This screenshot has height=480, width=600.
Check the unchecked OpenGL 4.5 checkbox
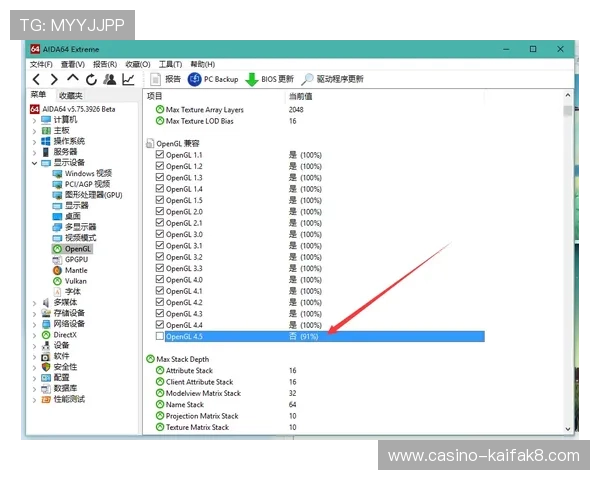click(160, 336)
